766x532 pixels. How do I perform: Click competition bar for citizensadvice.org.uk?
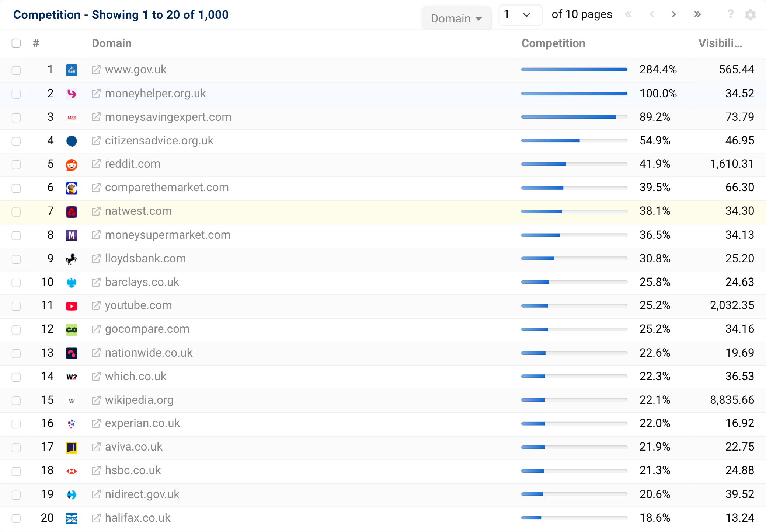pyautogui.click(x=574, y=140)
